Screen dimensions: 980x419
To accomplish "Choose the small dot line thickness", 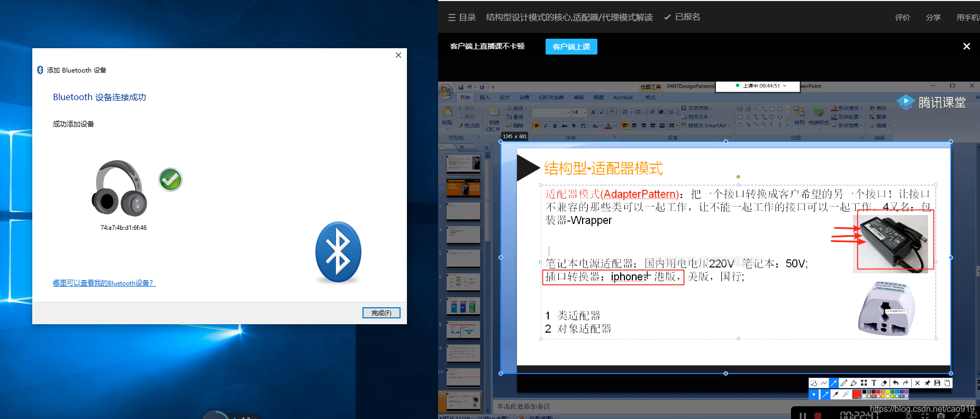I will [x=814, y=394].
